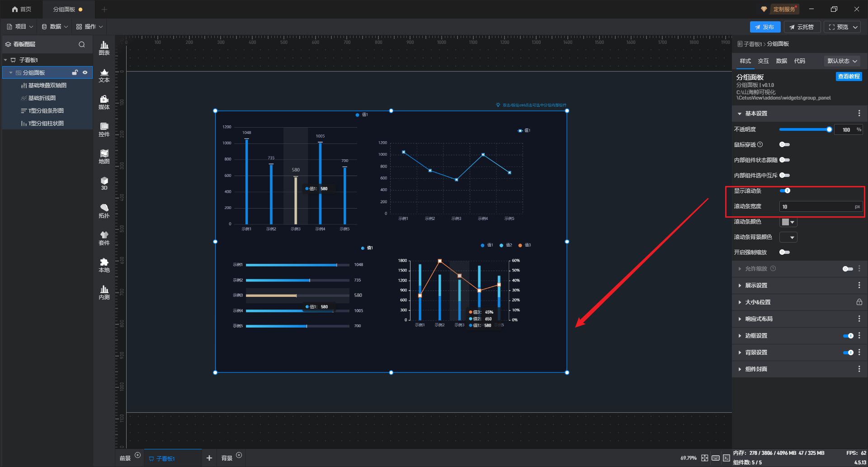Turn on the 开启强制缩放 switch

tap(784, 252)
